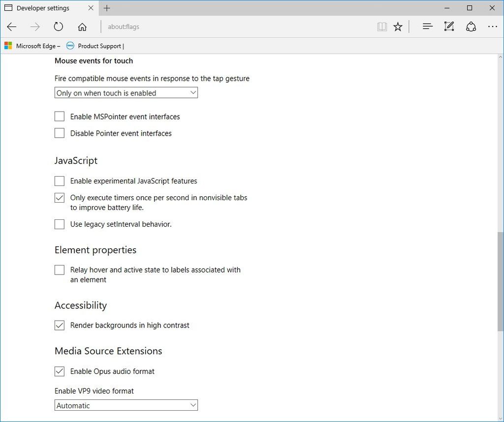Open the Hub panel icon
This screenshot has width=504, height=422.
point(427,27)
